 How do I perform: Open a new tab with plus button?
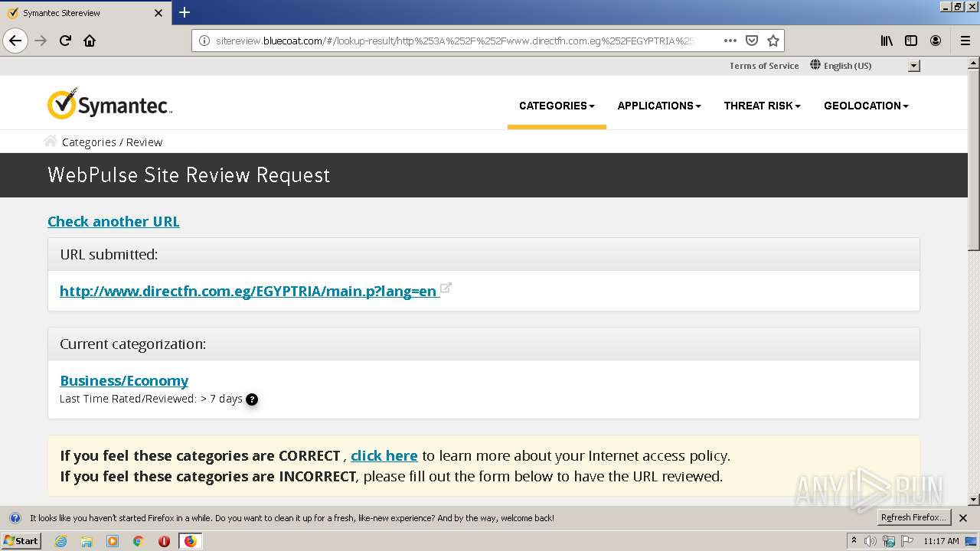tap(185, 12)
